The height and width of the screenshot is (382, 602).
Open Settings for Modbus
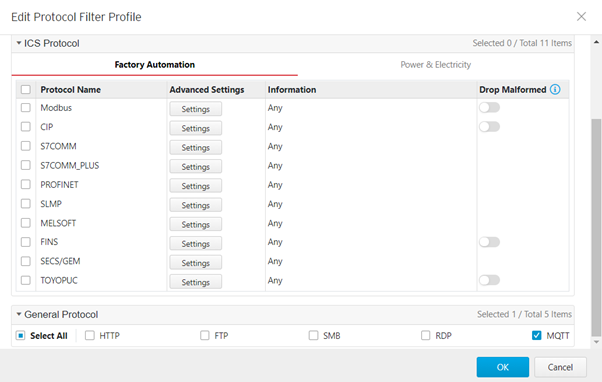[x=195, y=109]
